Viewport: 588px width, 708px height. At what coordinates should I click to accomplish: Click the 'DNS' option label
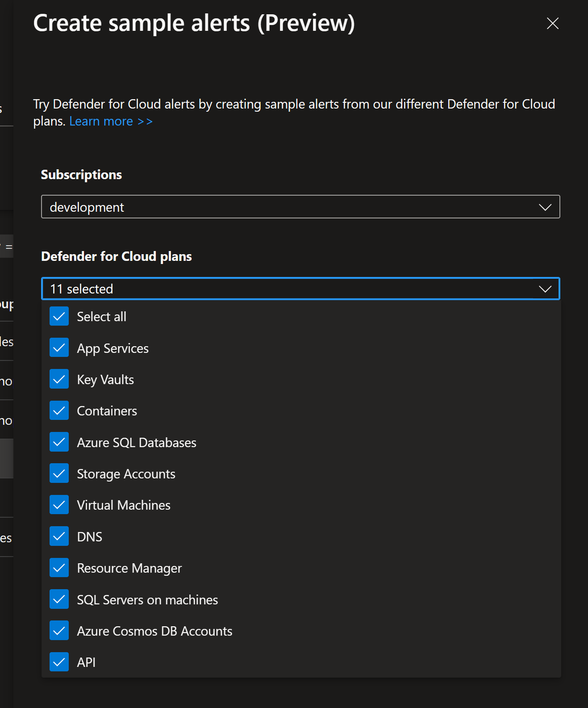(x=89, y=536)
